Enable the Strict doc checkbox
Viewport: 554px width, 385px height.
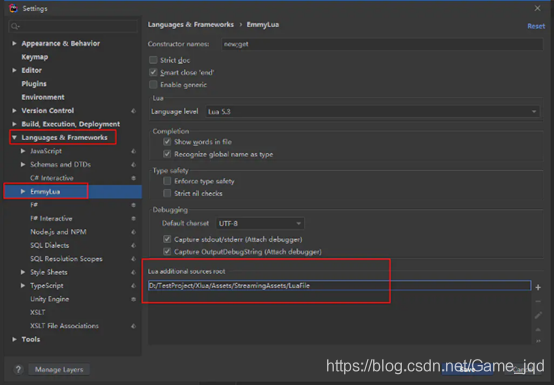click(153, 60)
